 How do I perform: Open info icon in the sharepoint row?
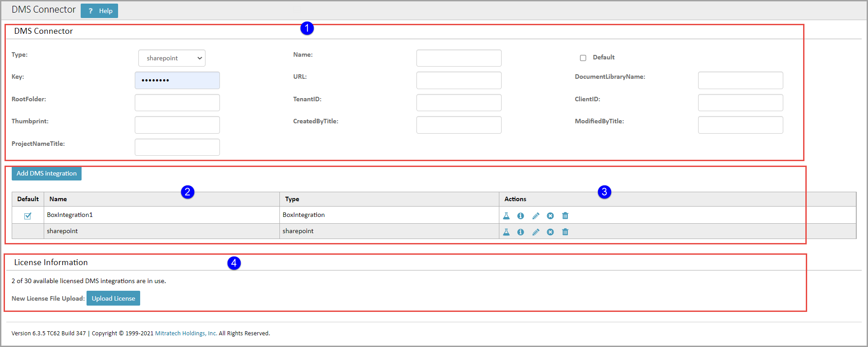521,232
